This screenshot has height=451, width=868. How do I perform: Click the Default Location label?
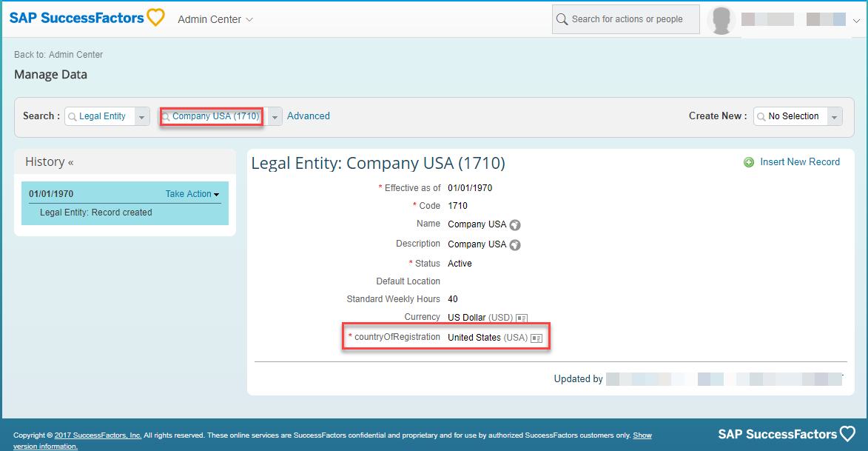point(408,281)
